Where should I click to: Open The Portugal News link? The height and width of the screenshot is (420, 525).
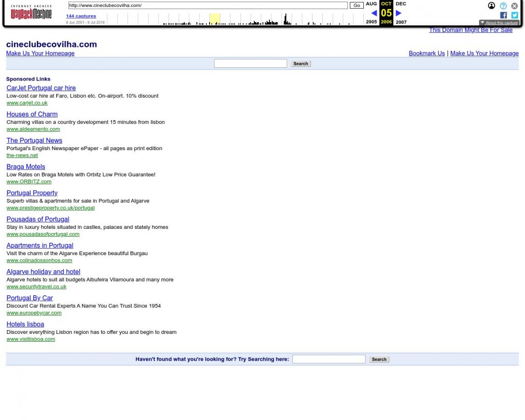[34, 140]
